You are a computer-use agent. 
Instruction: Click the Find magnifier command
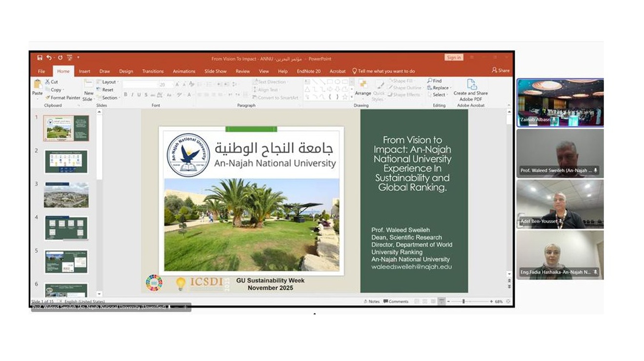(x=434, y=81)
